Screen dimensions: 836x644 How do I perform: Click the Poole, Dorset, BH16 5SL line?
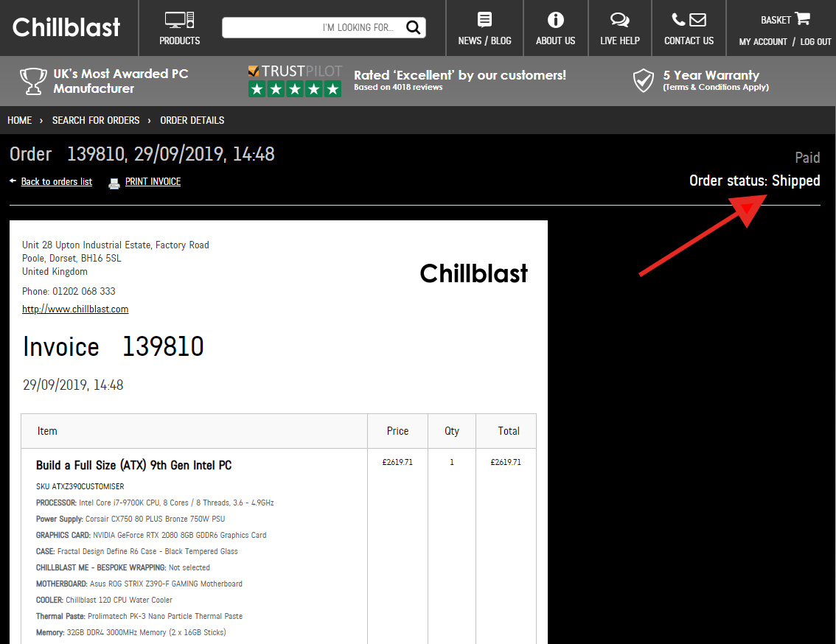click(72, 259)
